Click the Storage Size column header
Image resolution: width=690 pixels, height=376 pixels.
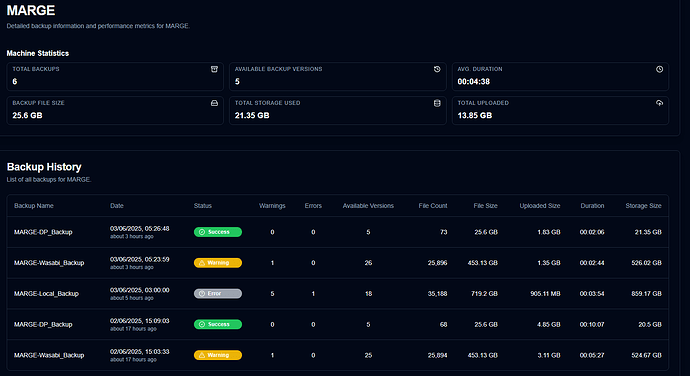(643, 206)
